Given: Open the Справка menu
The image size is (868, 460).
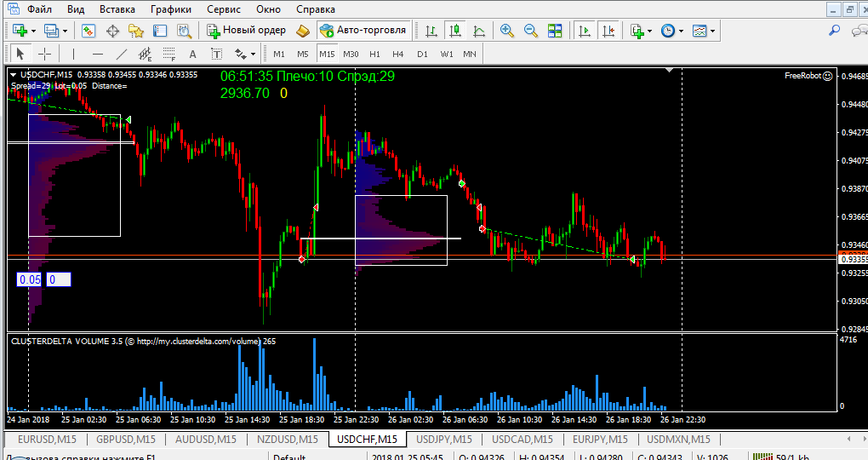Looking at the screenshot, I should coord(316,9).
